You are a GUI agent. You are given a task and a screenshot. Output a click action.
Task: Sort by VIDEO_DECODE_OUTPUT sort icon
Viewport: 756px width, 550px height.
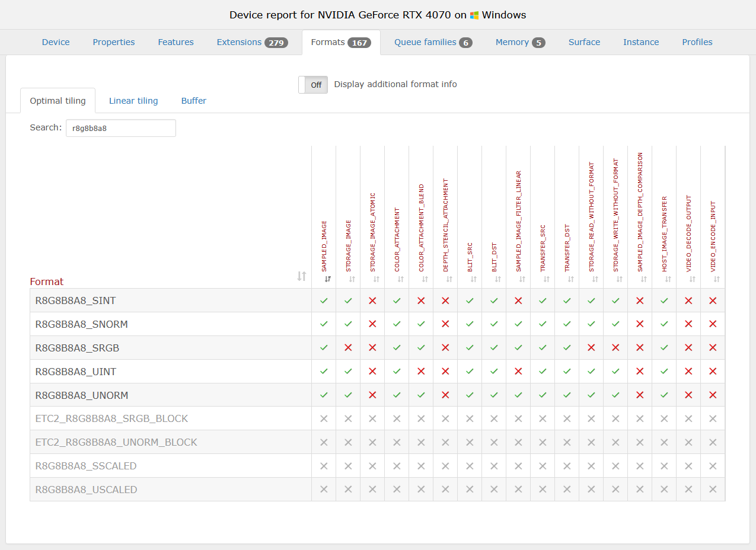tap(693, 279)
